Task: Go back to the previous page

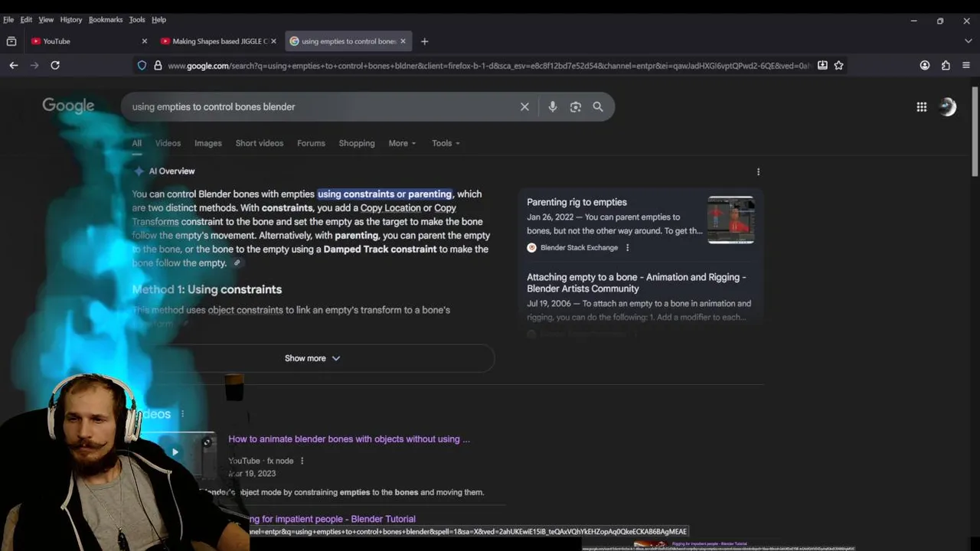Action: [x=14, y=66]
